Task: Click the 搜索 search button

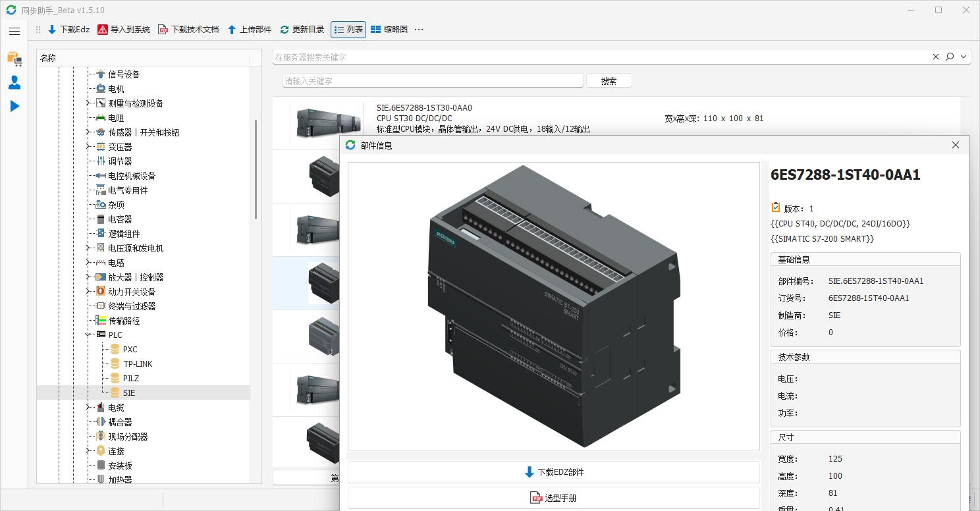Action: coord(609,81)
